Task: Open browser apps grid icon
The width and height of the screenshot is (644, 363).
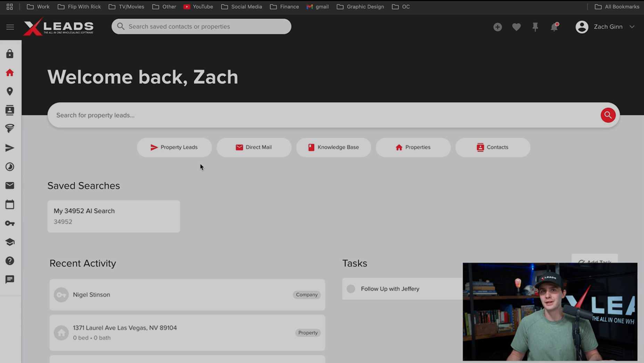Action: click(10, 7)
